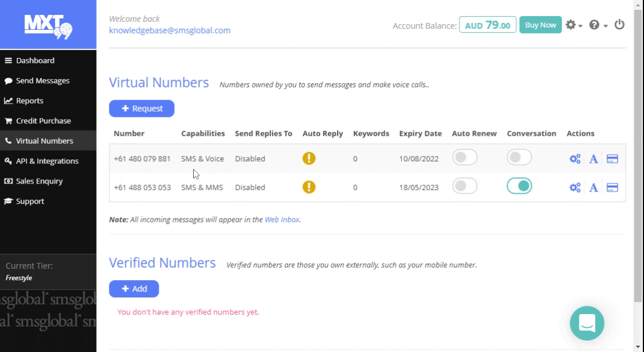Click Auto Reply warning icon for +61 480 079 881
The height and width of the screenshot is (352, 644).
[x=309, y=158]
